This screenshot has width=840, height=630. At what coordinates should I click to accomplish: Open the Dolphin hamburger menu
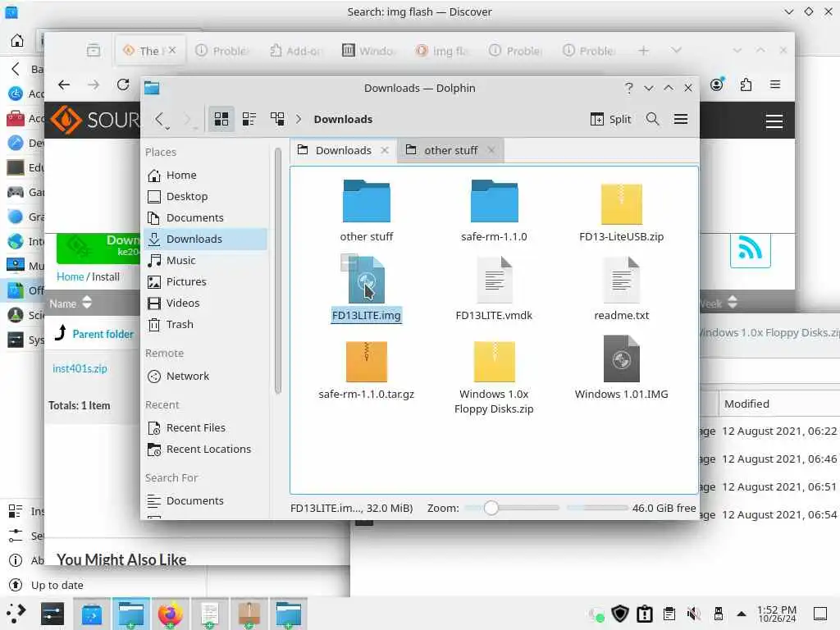pos(681,119)
